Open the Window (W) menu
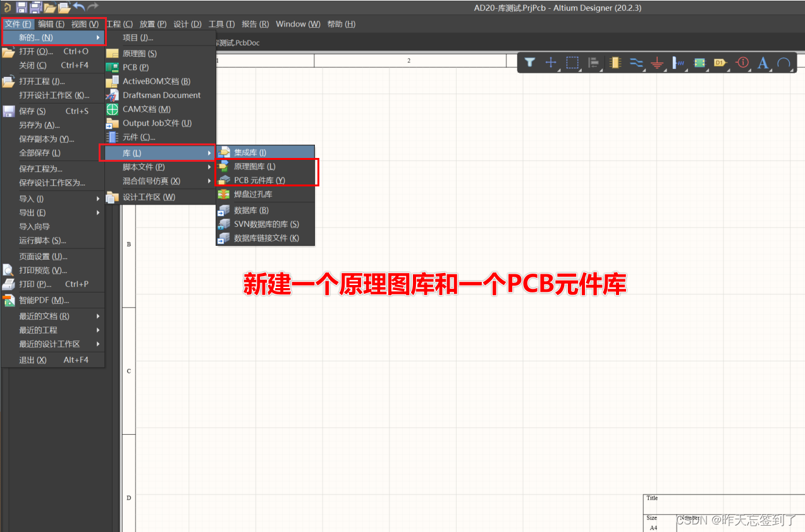 pyautogui.click(x=298, y=24)
